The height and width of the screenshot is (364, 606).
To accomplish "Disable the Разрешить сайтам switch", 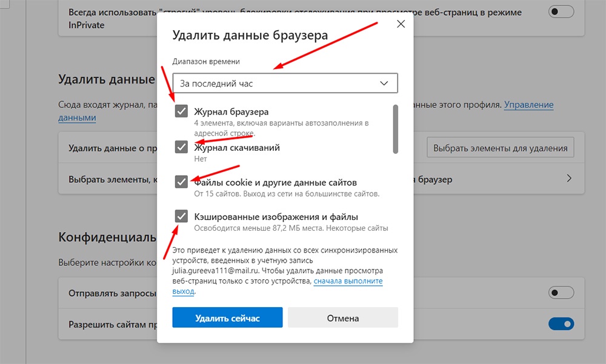I will [561, 324].
